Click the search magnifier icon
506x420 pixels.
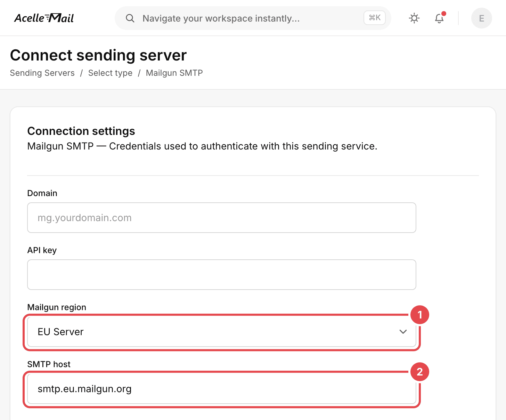(130, 18)
